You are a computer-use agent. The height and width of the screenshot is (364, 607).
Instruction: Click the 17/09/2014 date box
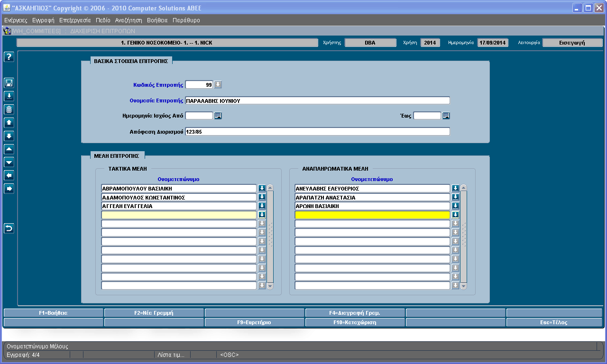click(x=493, y=43)
